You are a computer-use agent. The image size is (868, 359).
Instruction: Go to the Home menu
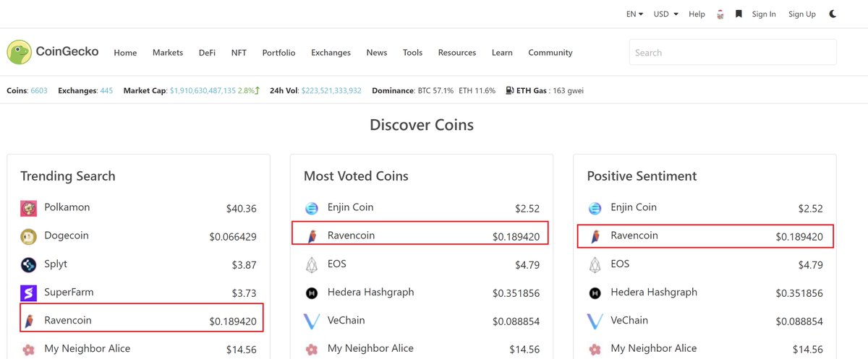(125, 53)
